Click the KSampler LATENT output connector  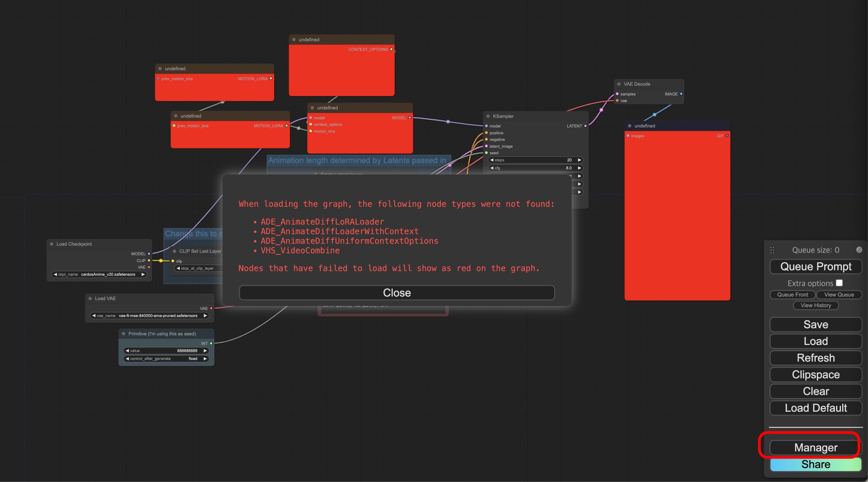[x=585, y=126]
